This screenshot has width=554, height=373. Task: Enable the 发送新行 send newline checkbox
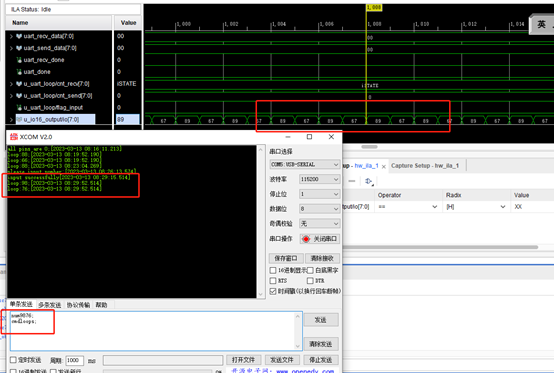point(53,371)
